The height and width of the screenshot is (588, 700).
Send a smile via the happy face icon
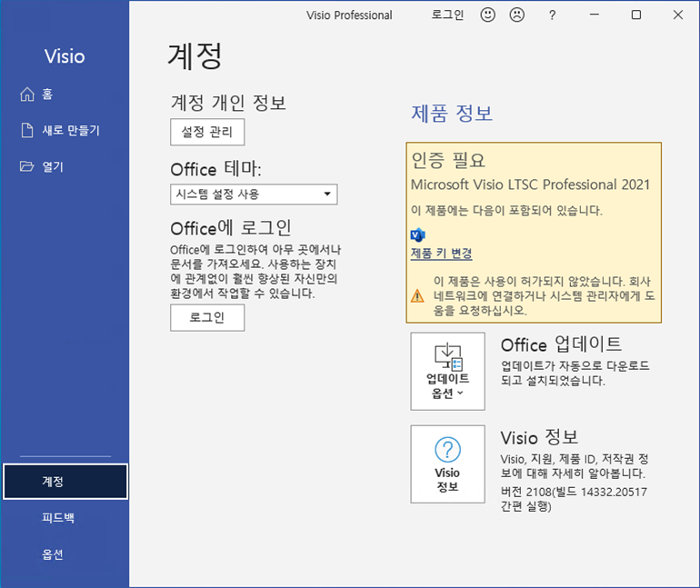tap(487, 15)
